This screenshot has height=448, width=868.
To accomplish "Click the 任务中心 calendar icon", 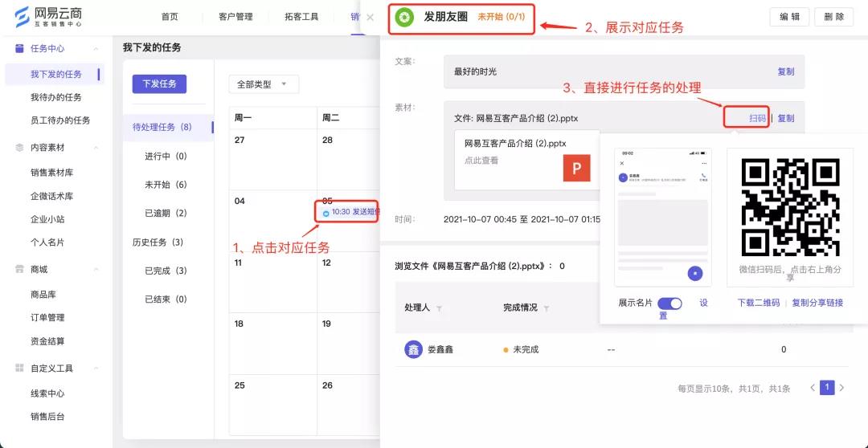I will tap(19, 49).
